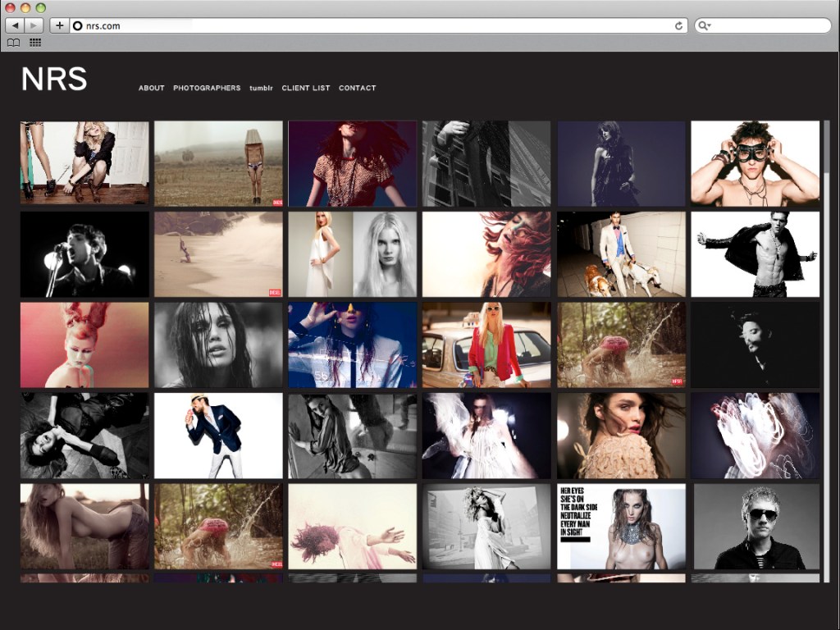This screenshot has height=630, width=840.
Task: Open the CLIENT LIST page
Action: pyautogui.click(x=306, y=88)
